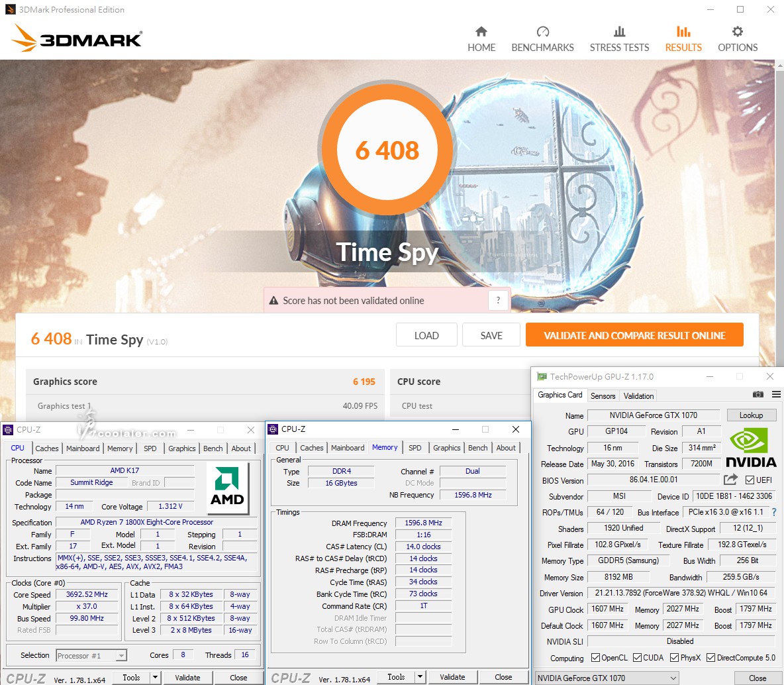Go to 3DMark Home tab
This screenshot has height=685, width=784.
481,39
